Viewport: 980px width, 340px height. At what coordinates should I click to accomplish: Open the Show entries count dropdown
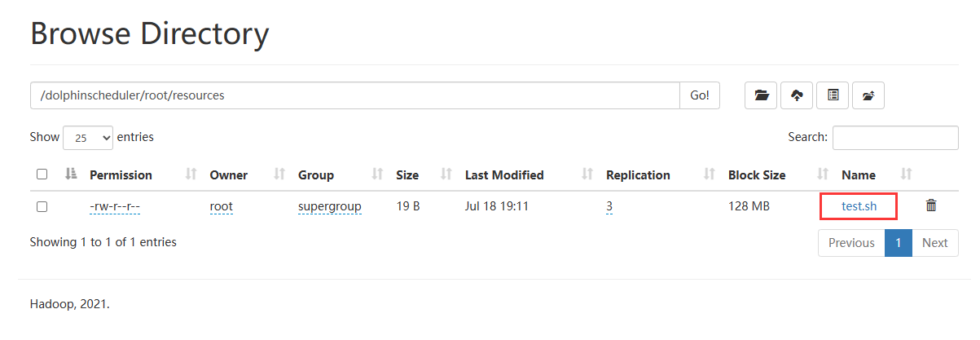pyautogui.click(x=88, y=138)
